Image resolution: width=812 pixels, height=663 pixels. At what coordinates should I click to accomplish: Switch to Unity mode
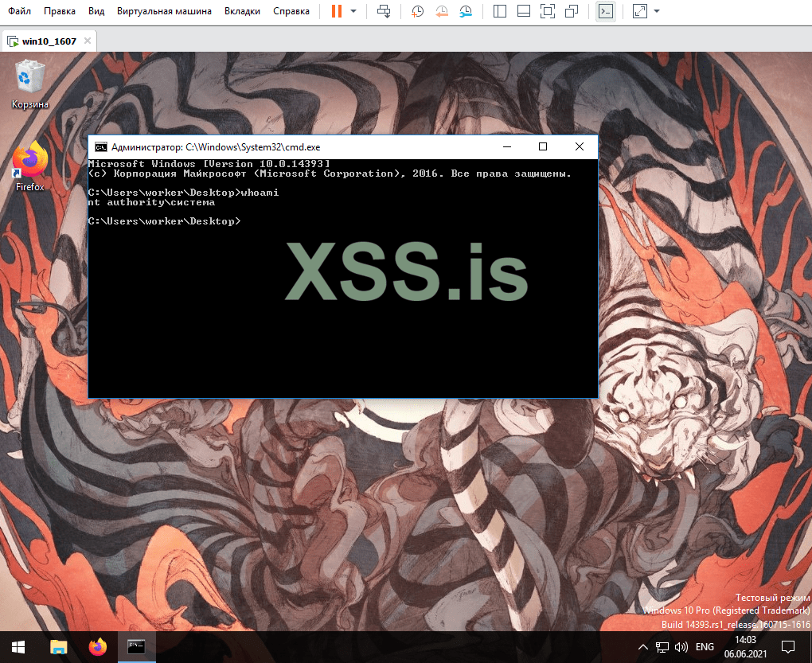tap(572, 11)
